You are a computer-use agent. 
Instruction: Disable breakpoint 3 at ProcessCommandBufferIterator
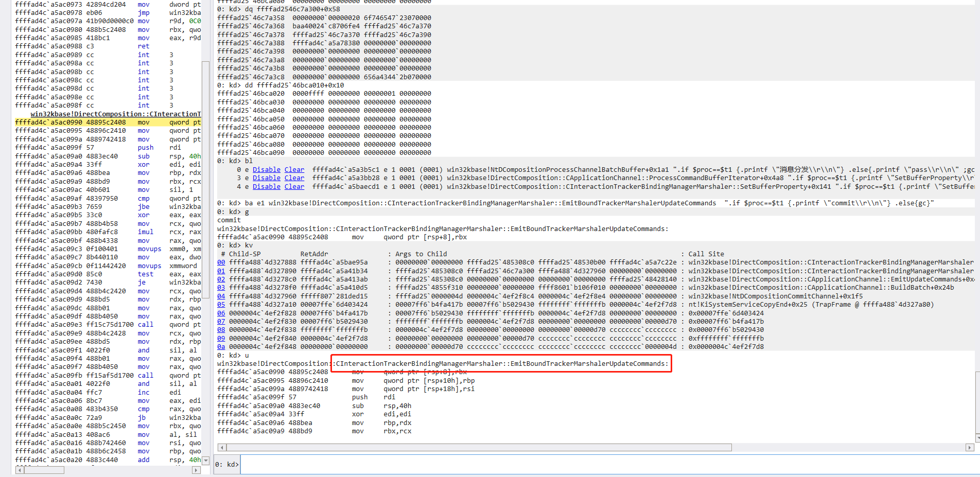266,178
